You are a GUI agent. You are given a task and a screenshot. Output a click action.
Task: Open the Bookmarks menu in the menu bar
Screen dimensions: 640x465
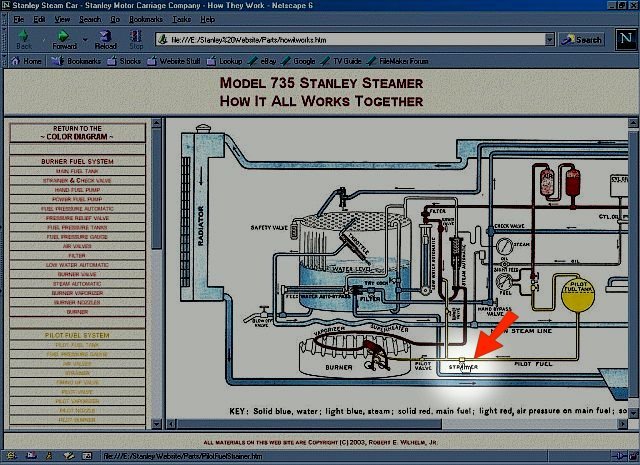click(x=146, y=19)
